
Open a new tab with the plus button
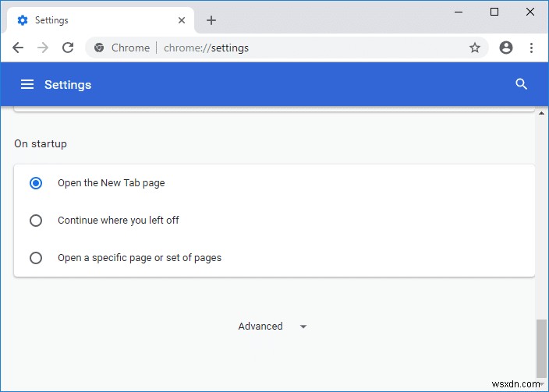point(211,20)
